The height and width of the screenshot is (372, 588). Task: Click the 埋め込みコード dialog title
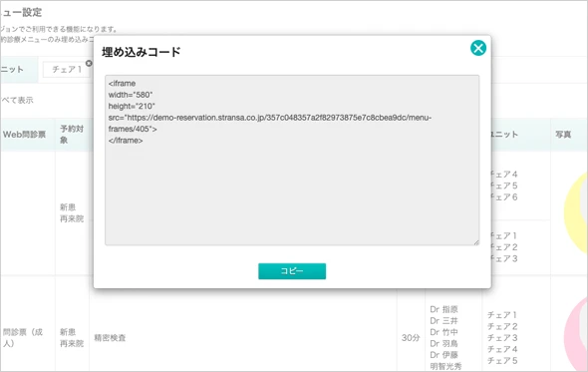click(x=141, y=52)
